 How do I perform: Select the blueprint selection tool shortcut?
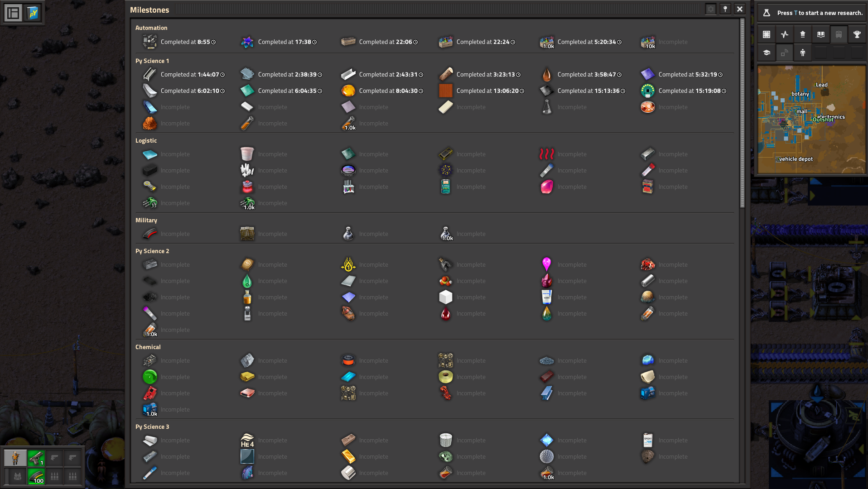[767, 34]
